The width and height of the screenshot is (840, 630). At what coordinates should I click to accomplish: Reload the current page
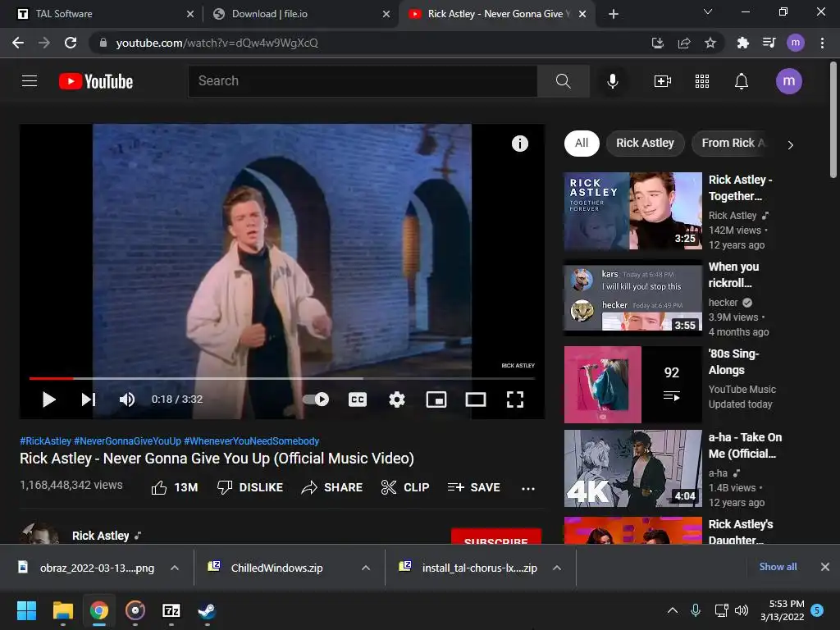[x=71, y=43]
